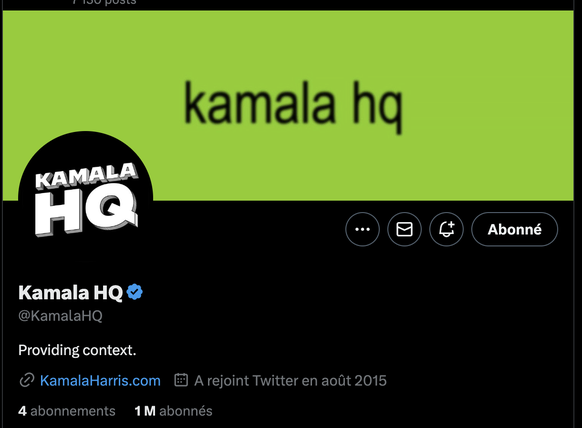Click the blue verified badge
This screenshot has width=582, height=428.
[x=134, y=292]
